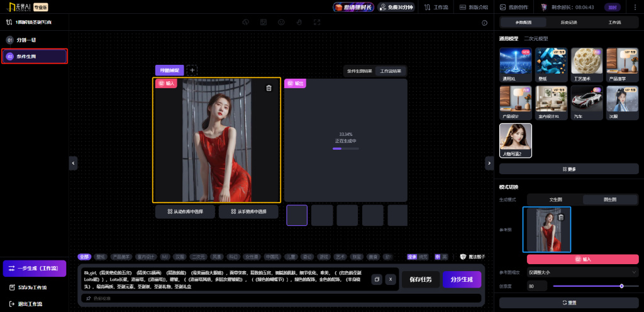Screen dimensions: 644x312
Task: Click the 保存任务 button
Action: coord(421,279)
